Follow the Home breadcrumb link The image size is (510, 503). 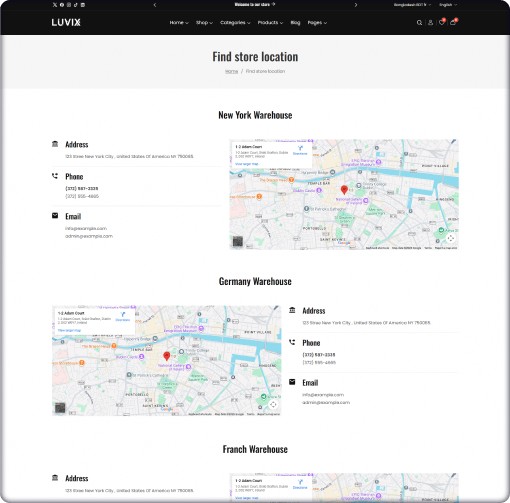tap(231, 71)
